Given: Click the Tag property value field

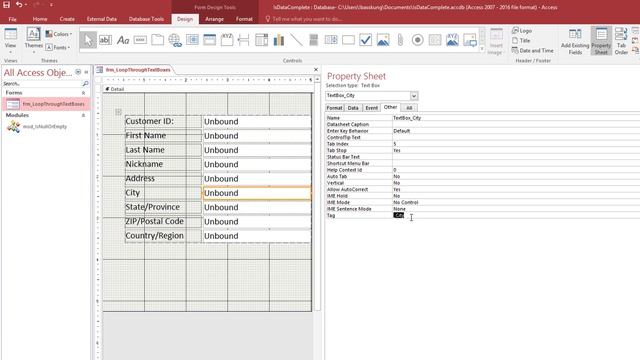Looking at the screenshot, I should click(516, 215).
